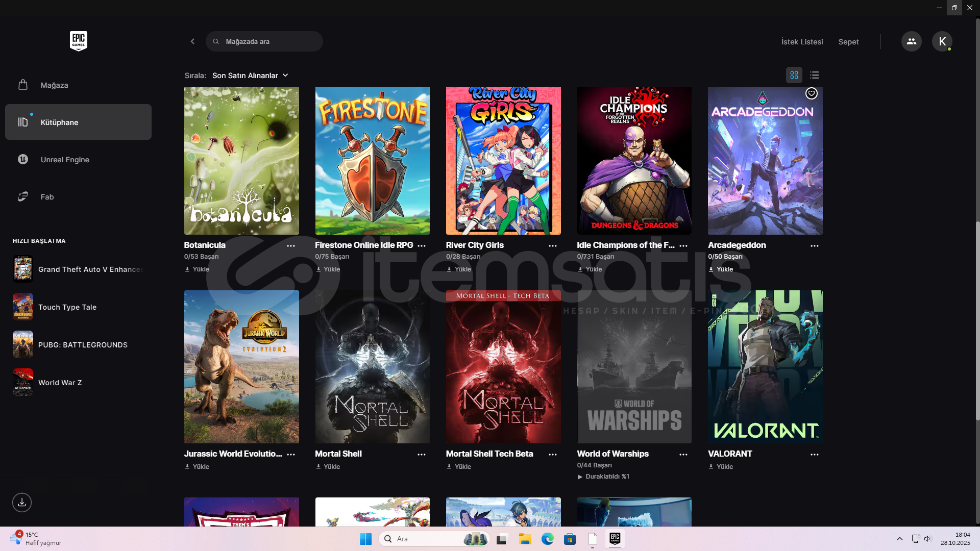Launch Touch Type Tale from quick launch
Screen dimensions: 980x551
(x=67, y=307)
